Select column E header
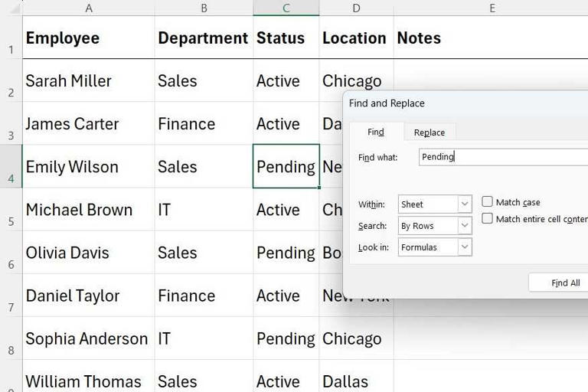Viewport: 588px width, 392px height. click(x=491, y=8)
